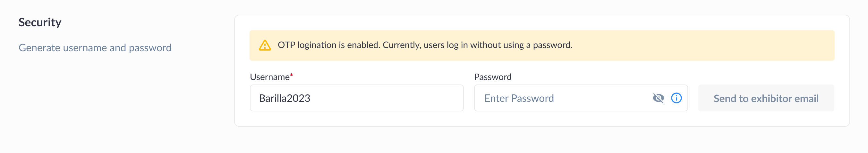Click the Enter Password placeholder text
This screenshot has width=868, height=153.
519,98
